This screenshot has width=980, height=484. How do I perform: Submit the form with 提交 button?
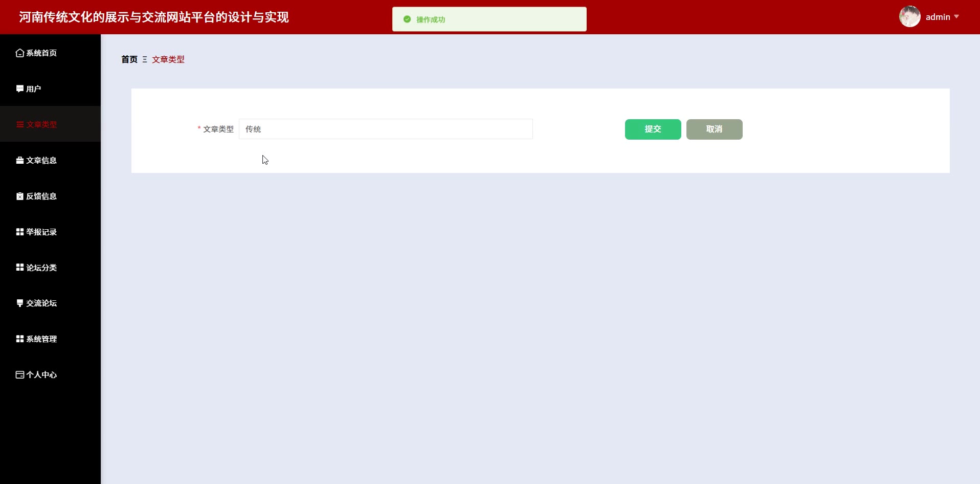[x=653, y=129]
